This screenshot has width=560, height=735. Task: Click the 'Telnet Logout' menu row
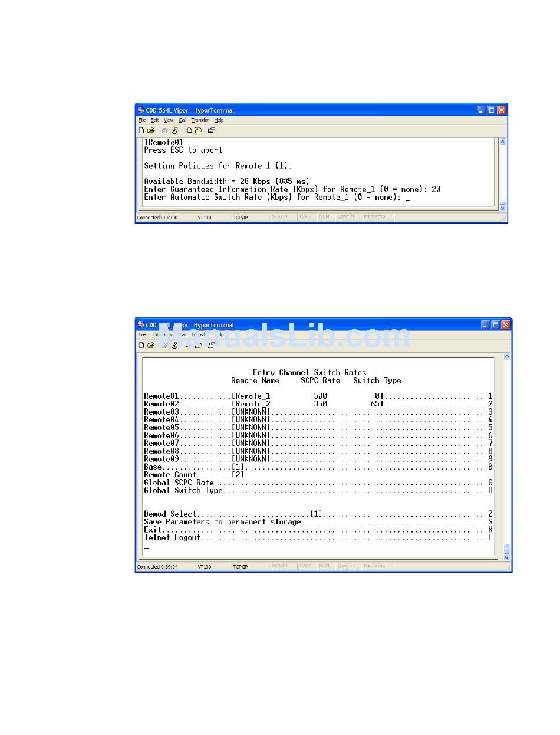[318, 537]
